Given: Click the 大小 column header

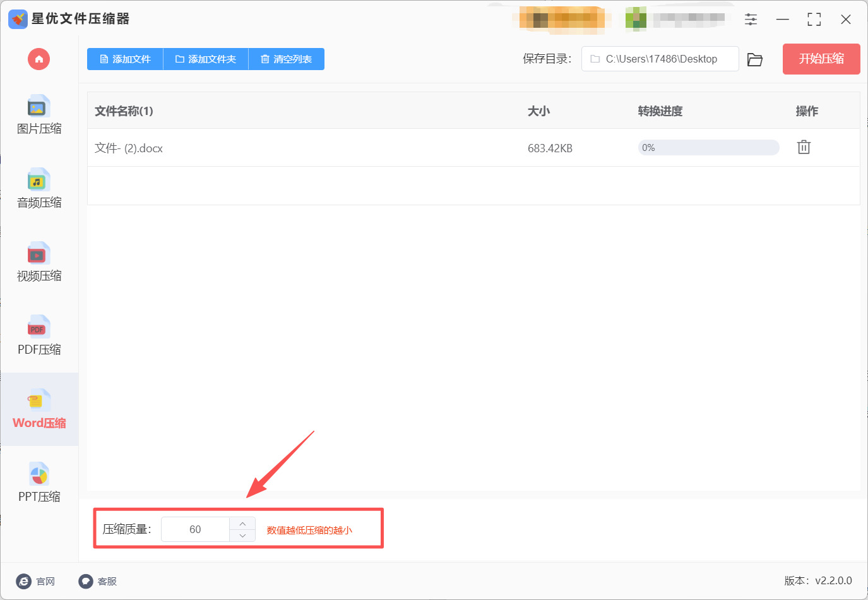Looking at the screenshot, I should [539, 111].
